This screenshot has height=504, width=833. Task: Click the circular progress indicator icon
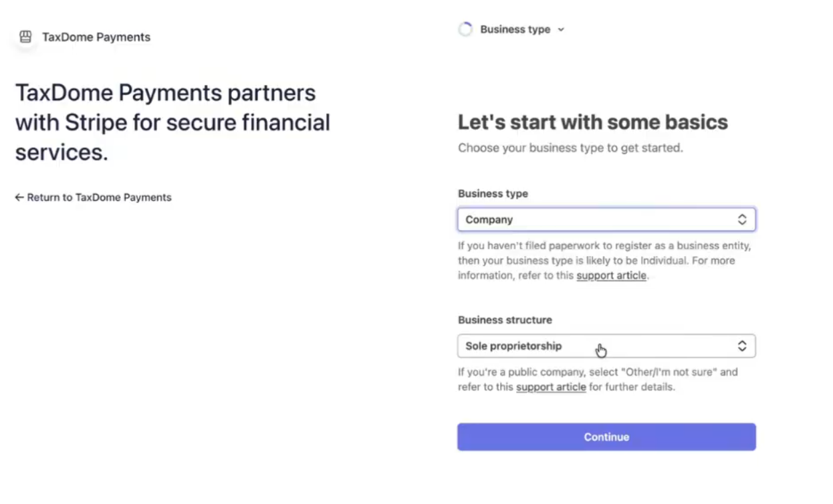pos(465,29)
